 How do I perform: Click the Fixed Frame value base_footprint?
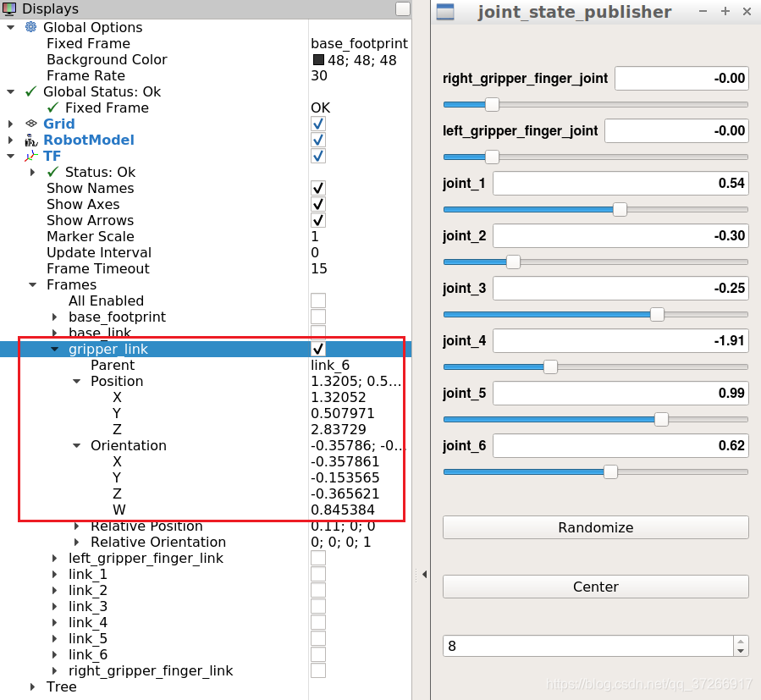coord(359,43)
